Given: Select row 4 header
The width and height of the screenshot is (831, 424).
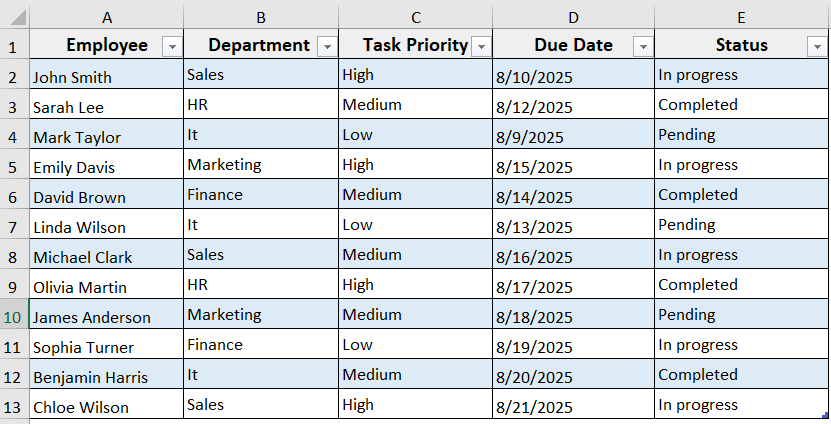Looking at the screenshot, I should click(14, 136).
